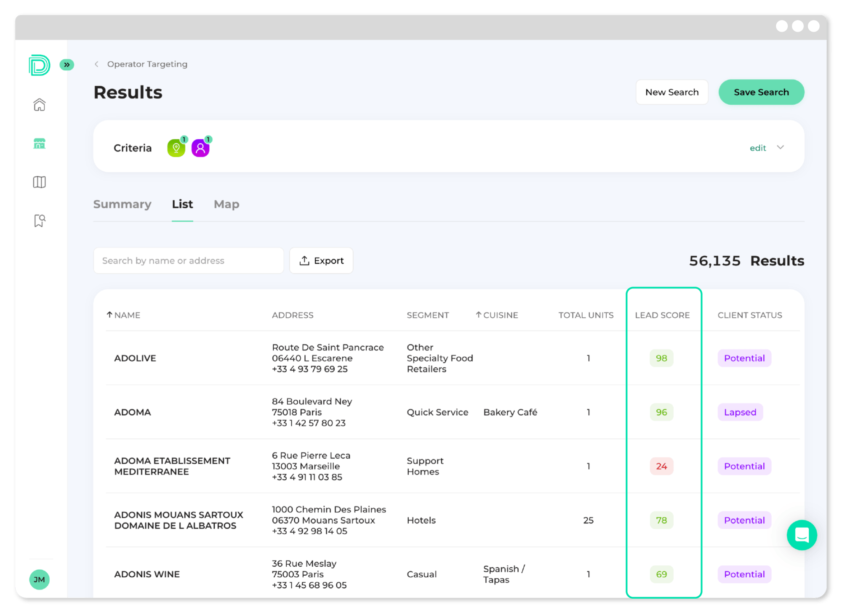Click the home icon in sidebar
842x616 pixels.
(39, 105)
